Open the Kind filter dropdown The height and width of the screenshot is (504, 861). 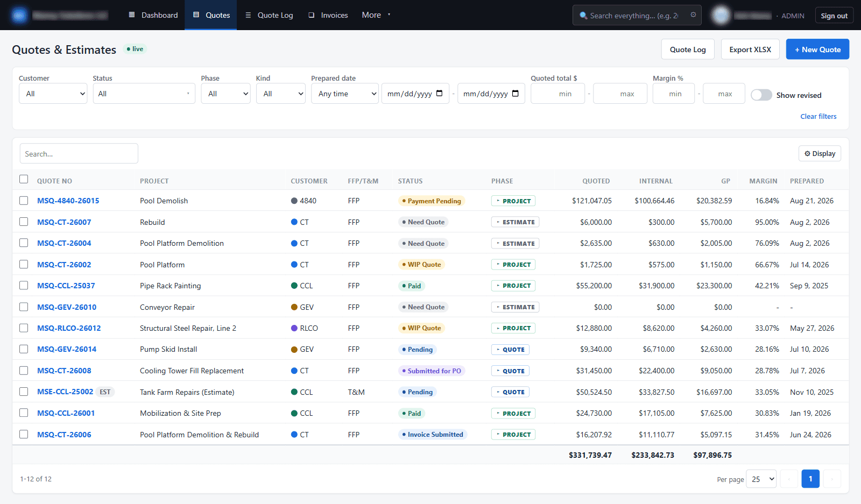281,94
